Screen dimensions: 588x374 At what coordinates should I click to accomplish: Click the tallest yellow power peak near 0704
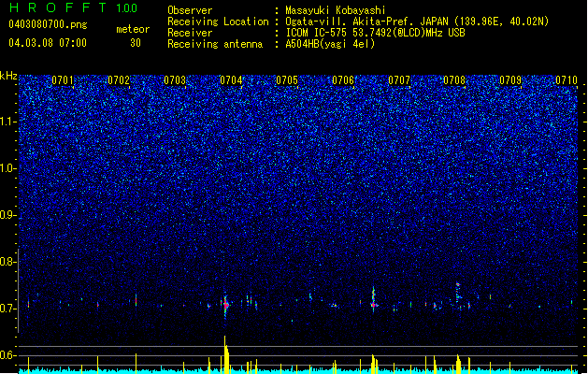(x=226, y=354)
